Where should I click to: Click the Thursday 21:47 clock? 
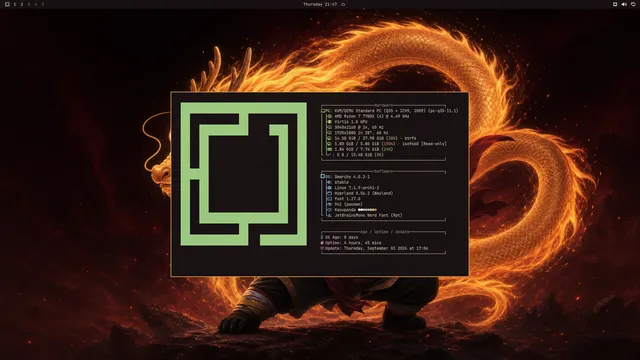point(320,4)
